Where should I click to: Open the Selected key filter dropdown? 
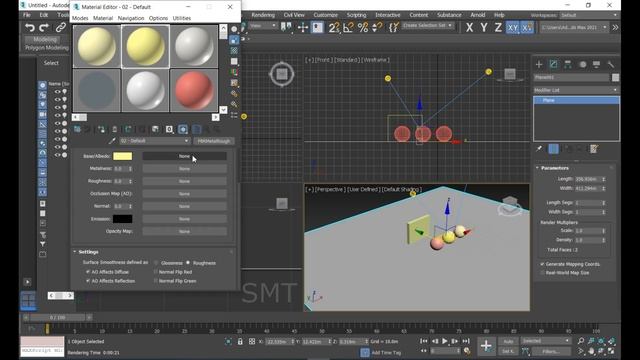[546, 340]
